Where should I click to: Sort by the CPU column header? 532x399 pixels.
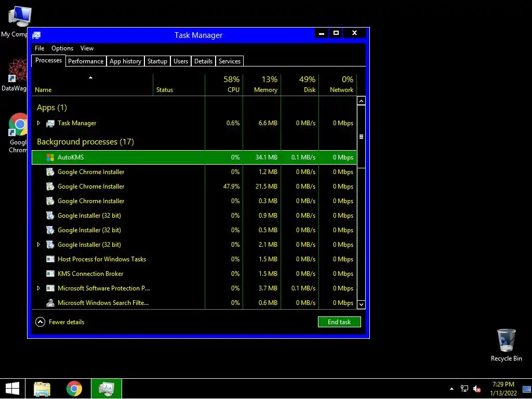[224, 85]
